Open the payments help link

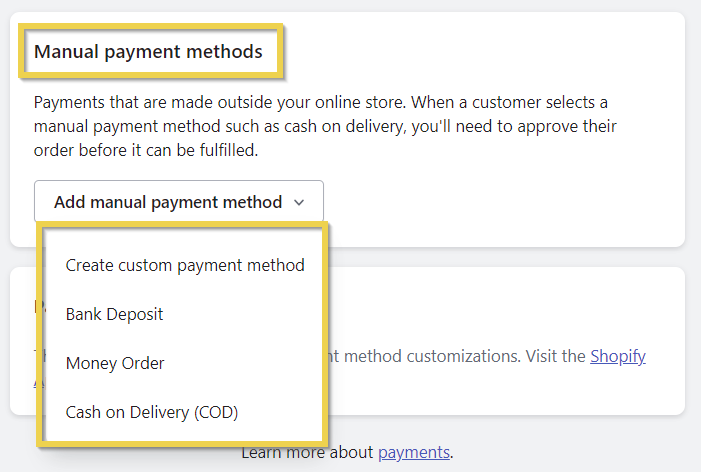click(x=414, y=452)
